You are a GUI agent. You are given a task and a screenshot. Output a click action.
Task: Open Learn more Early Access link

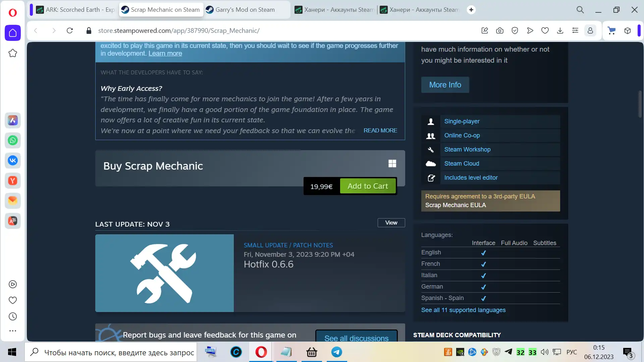165,53
